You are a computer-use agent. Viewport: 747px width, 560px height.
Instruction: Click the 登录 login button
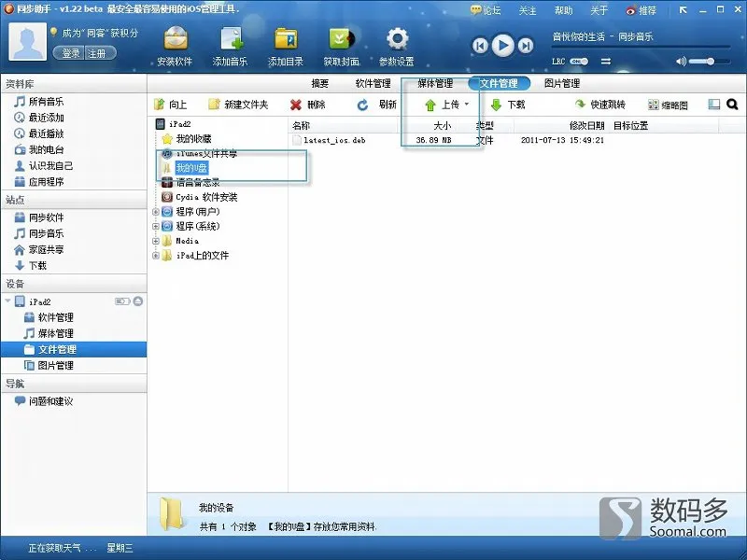(71, 53)
